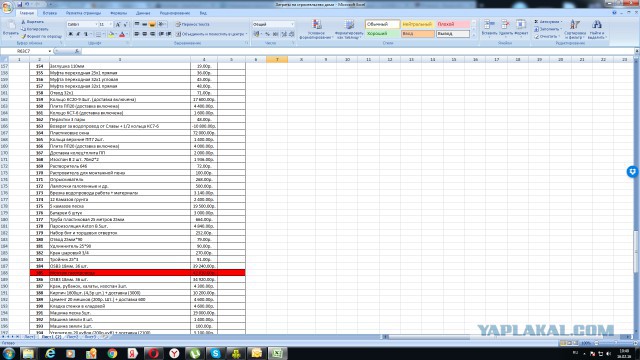Align cell text to the left
640x360 pixels.
(x=137, y=34)
